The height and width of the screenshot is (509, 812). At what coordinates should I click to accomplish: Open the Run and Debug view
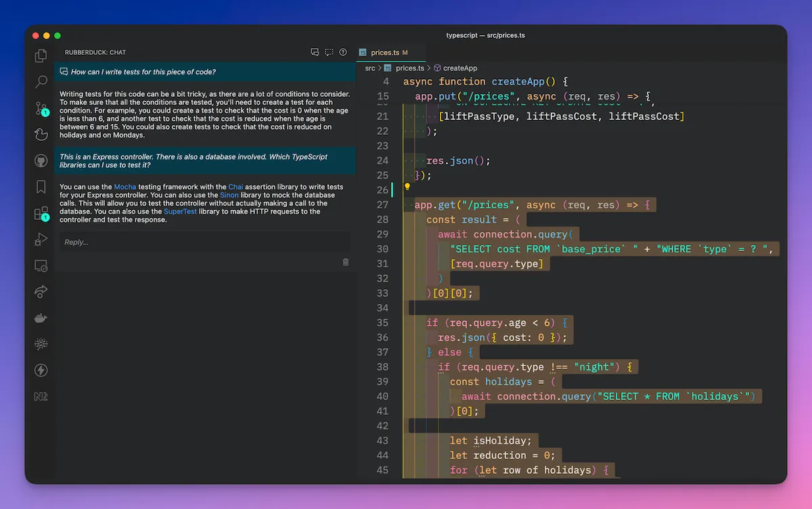click(41, 240)
